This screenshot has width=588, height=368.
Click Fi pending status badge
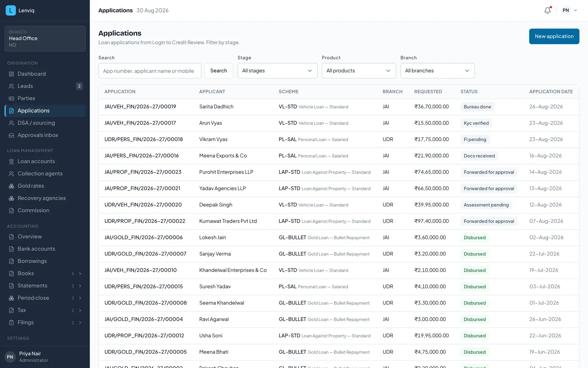click(x=475, y=139)
